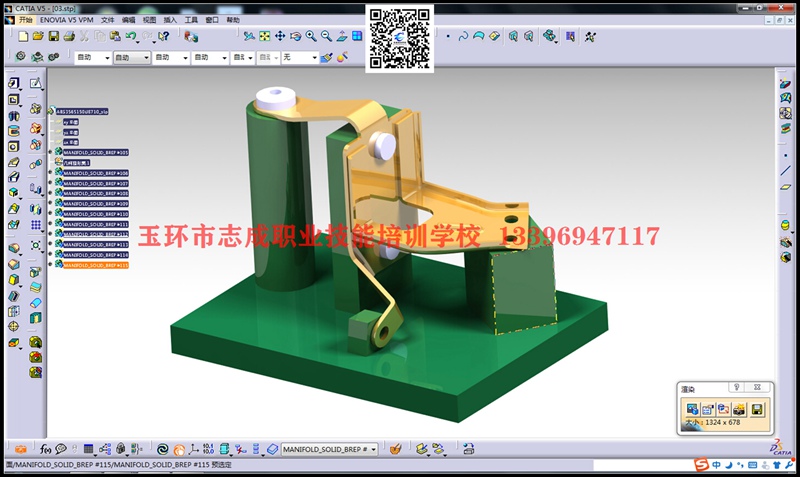
Task: Select the xy plane tree item
Action: [71, 122]
